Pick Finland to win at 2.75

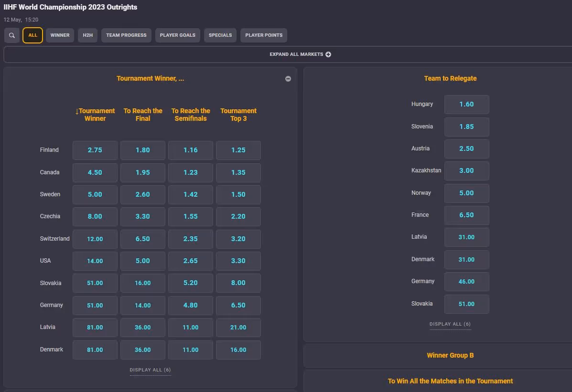coord(95,150)
